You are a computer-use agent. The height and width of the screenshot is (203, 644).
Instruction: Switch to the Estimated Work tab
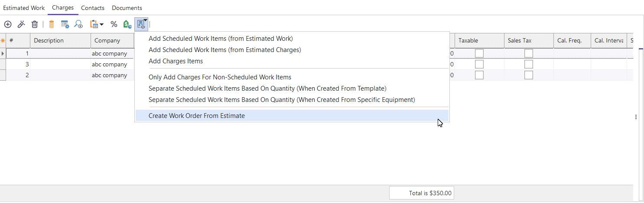pos(24,8)
